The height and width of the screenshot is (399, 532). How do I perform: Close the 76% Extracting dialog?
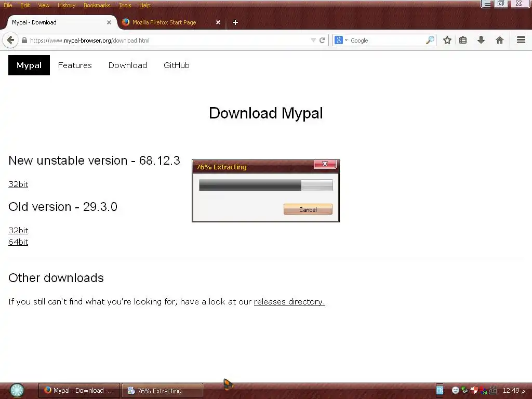325,164
